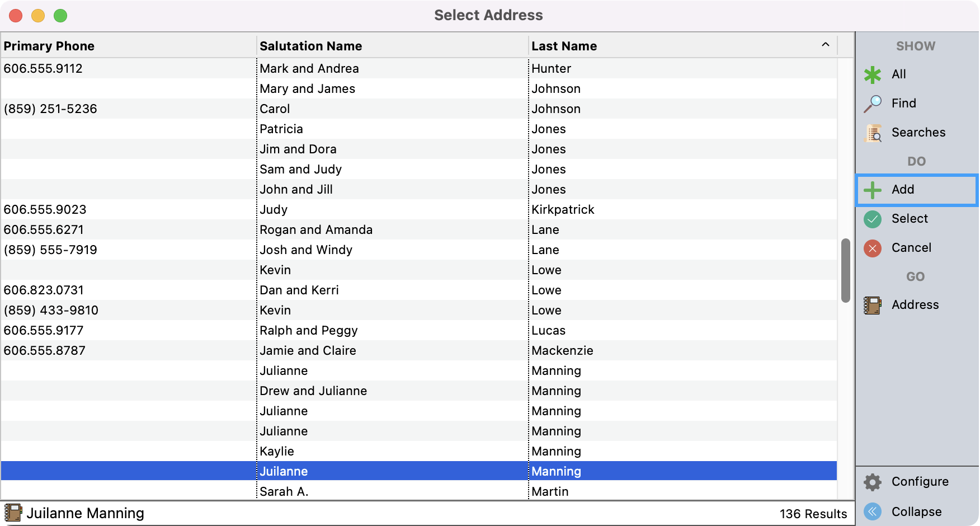Open Configure using the gear icon
This screenshot has height=526, width=980.
point(873,482)
